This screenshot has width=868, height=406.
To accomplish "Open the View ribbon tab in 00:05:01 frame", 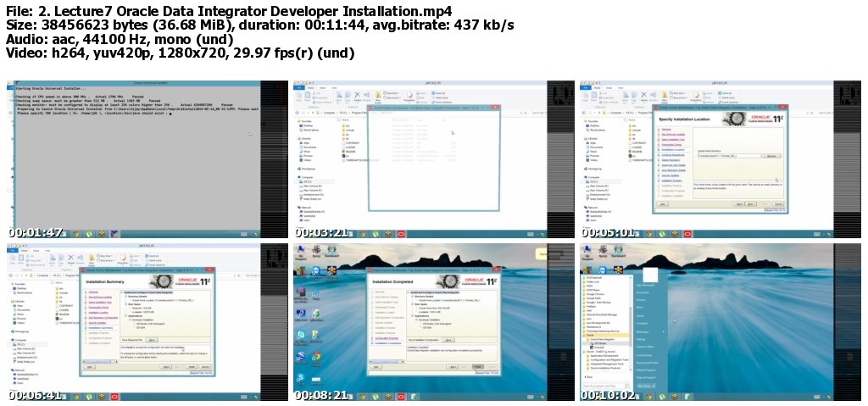I will (x=620, y=87).
